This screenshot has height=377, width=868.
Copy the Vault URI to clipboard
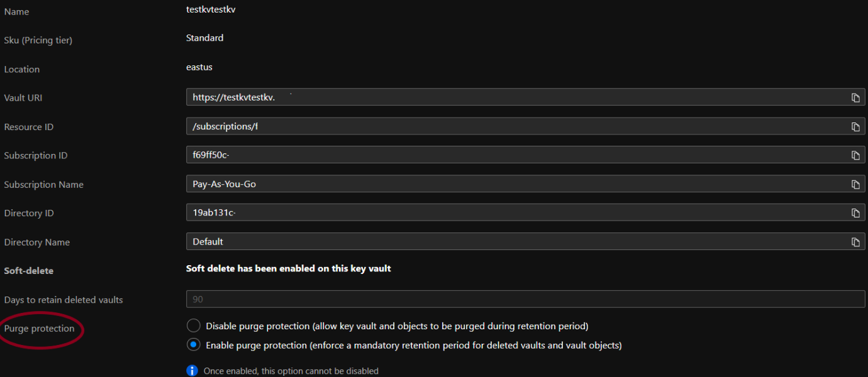tap(855, 97)
